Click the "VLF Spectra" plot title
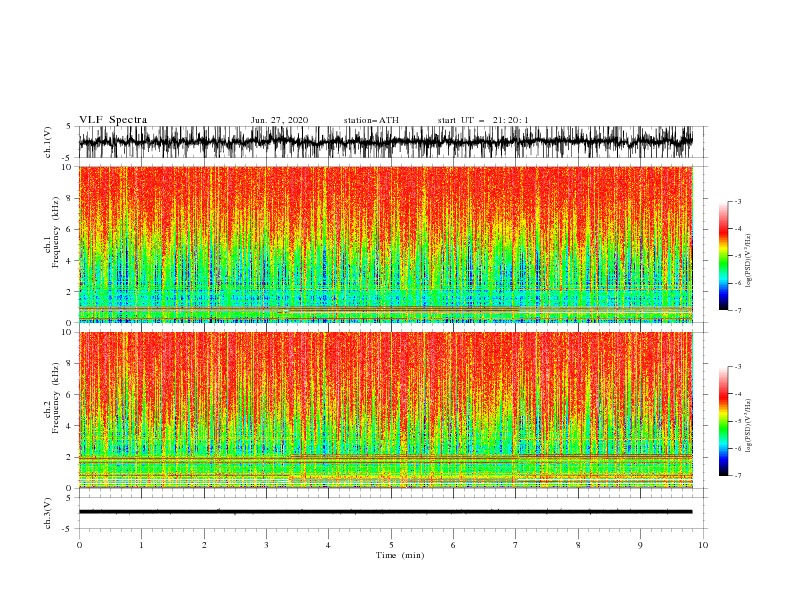Viewport: 792px width, 612px height. 113,120
